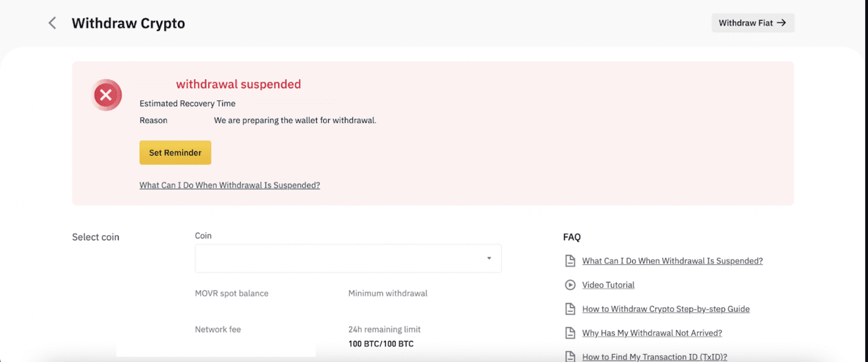Image resolution: width=868 pixels, height=362 pixels.
Task: Click the arrow icon in Withdraw Fiat
Action: [781, 23]
